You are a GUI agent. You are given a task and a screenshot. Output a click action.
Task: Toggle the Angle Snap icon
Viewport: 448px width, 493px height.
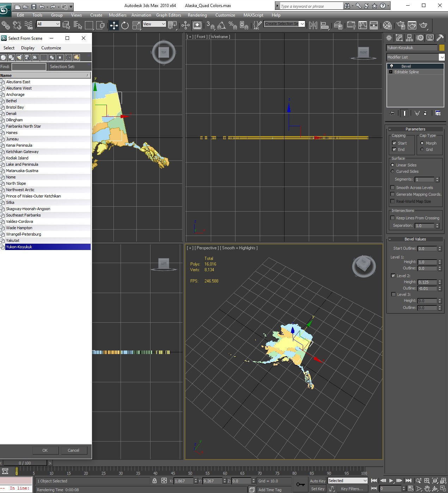pyautogui.click(x=222, y=25)
